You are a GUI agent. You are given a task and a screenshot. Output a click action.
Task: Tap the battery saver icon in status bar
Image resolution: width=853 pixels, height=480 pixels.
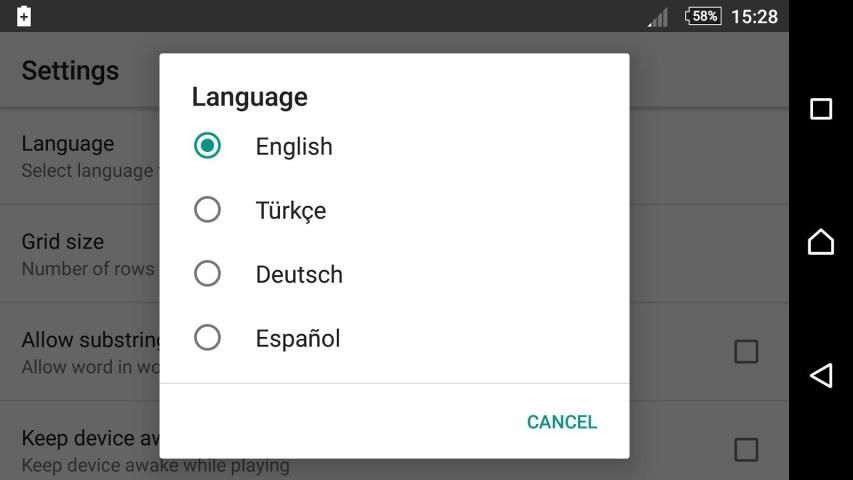coord(24,16)
